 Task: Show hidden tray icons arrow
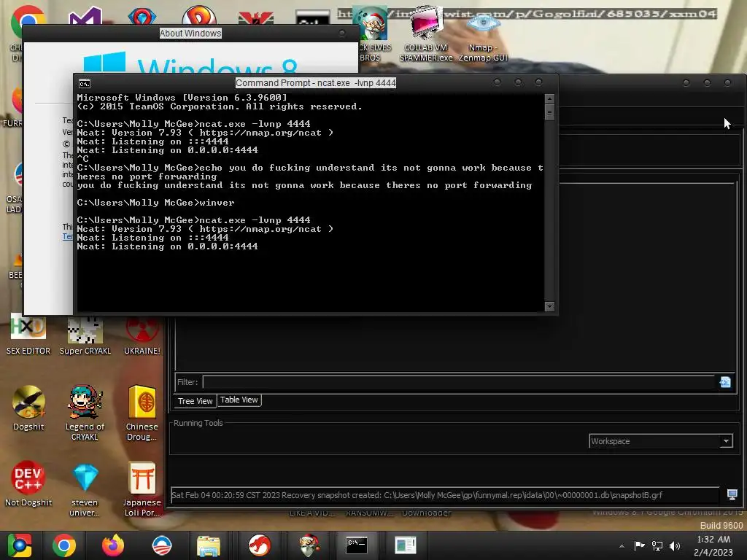(x=622, y=546)
